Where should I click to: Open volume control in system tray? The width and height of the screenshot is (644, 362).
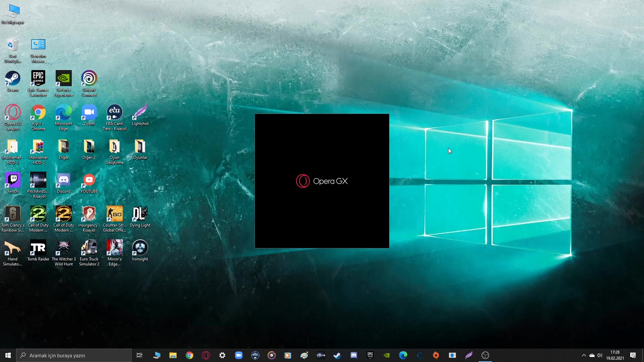(600, 355)
